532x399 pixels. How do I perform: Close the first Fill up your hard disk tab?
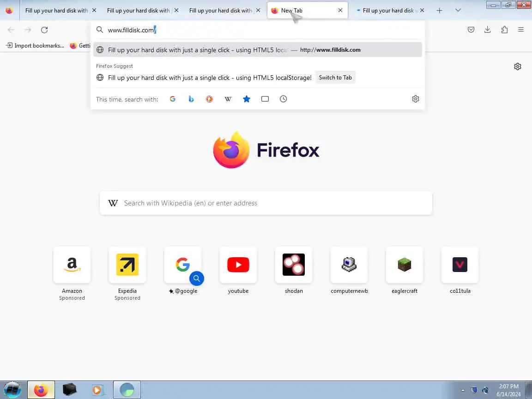tap(94, 10)
